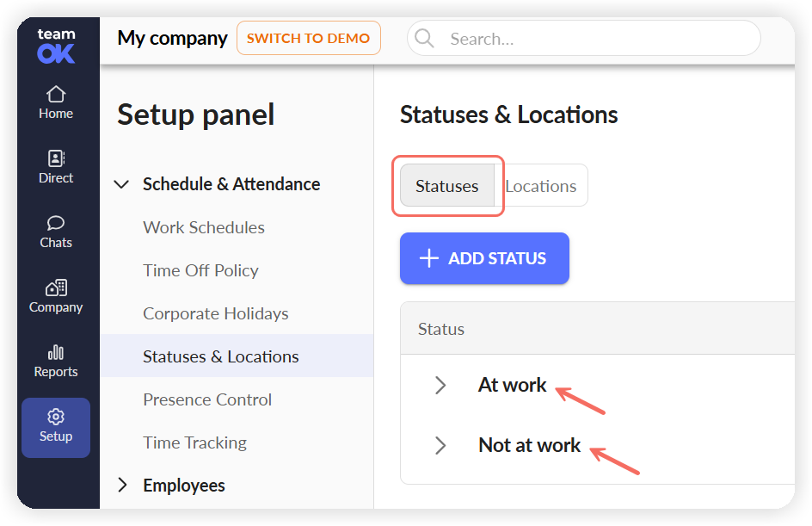Open the Company building icon
This screenshot has width=812, height=526.
point(56,288)
